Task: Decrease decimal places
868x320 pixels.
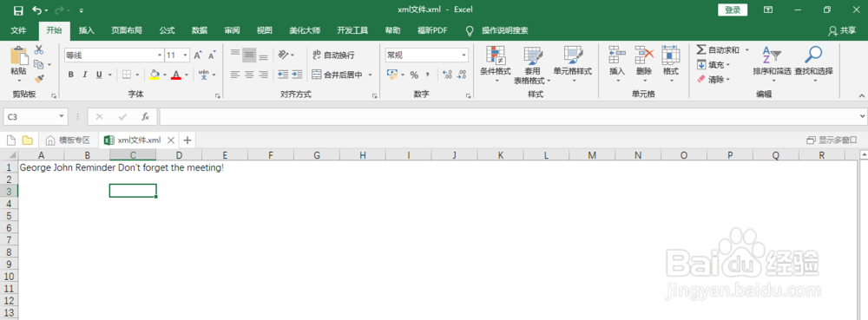Action: click(x=461, y=75)
